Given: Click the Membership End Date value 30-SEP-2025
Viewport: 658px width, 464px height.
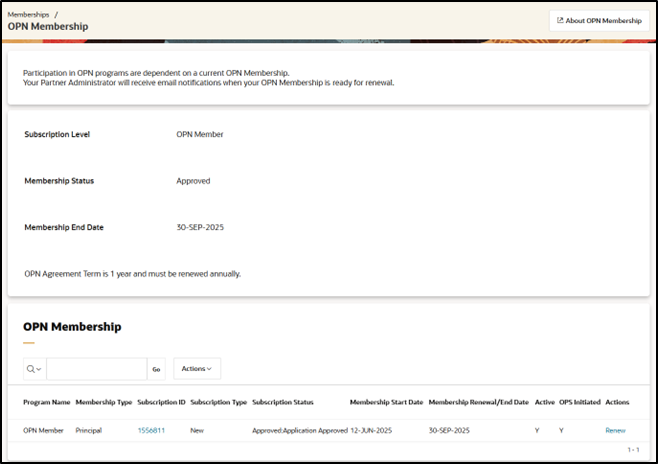Looking at the screenshot, I should 200,227.
